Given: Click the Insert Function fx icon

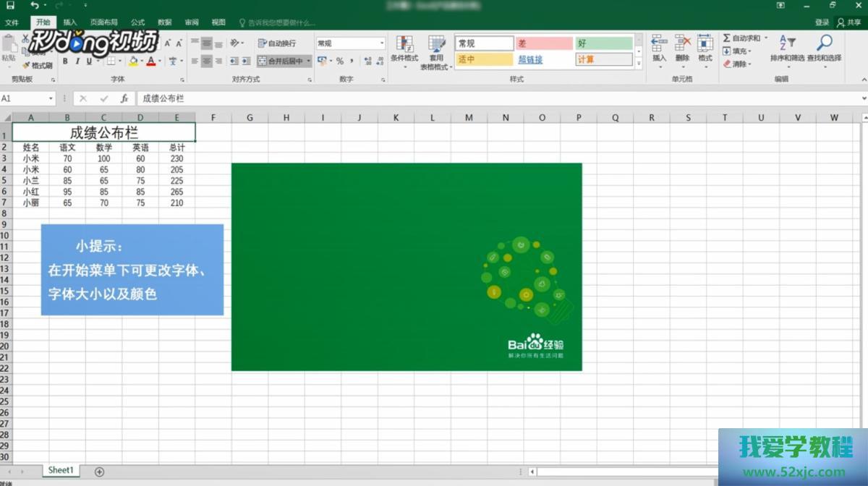Looking at the screenshot, I should (124, 98).
